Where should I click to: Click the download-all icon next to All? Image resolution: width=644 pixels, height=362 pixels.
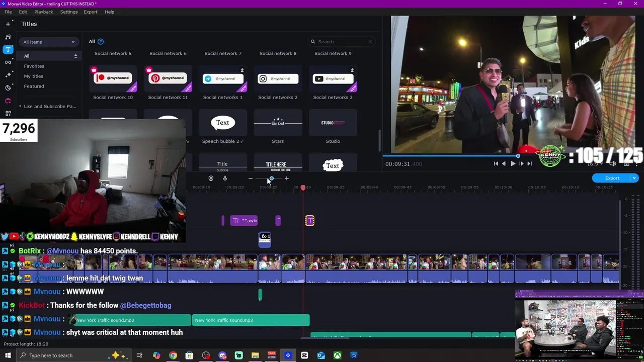coord(75,56)
